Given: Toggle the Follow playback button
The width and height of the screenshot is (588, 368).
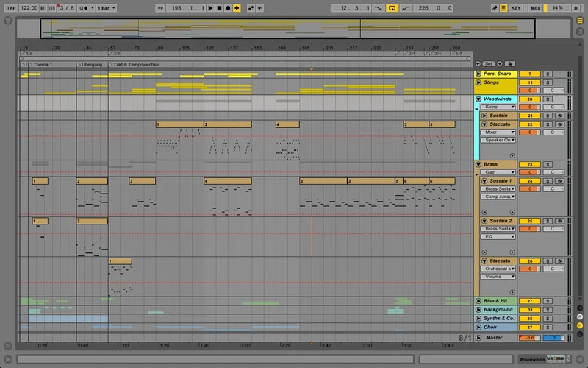Looking at the screenshot, I should 160,8.
